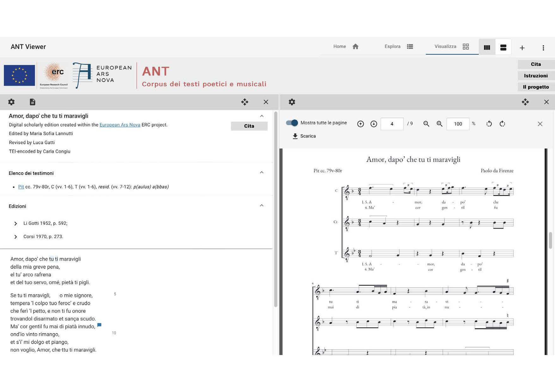Open the Esplora tab
The width and height of the screenshot is (555, 392).
tap(398, 46)
